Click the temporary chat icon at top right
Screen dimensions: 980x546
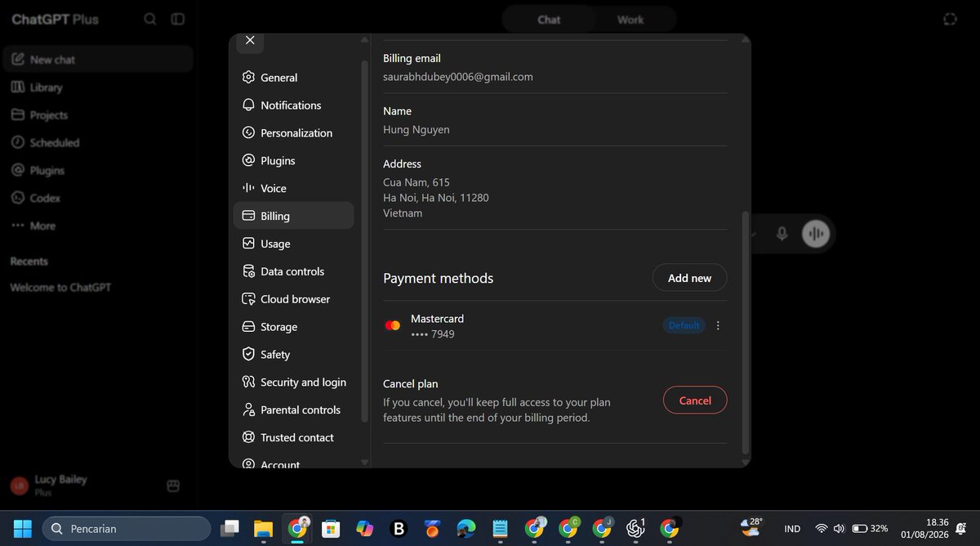pyautogui.click(x=950, y=19)
